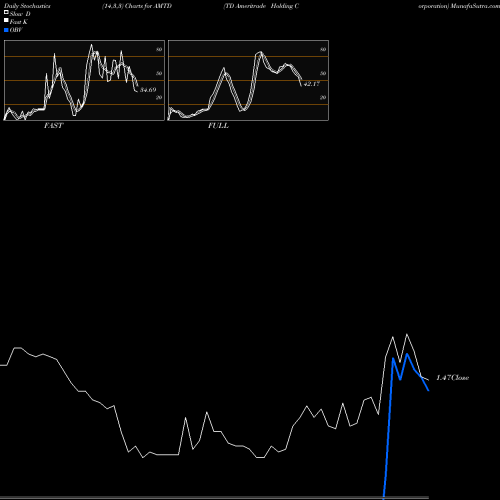Click the 42.17 value in FULL chart
This screenshot has height=500, width=500.
tap(312, 84)
